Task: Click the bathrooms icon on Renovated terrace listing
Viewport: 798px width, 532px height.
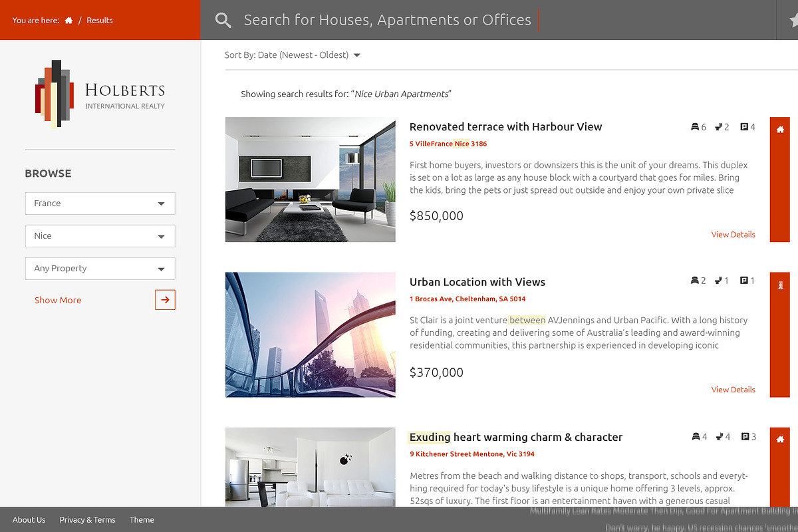Action: tap(719, 127)
